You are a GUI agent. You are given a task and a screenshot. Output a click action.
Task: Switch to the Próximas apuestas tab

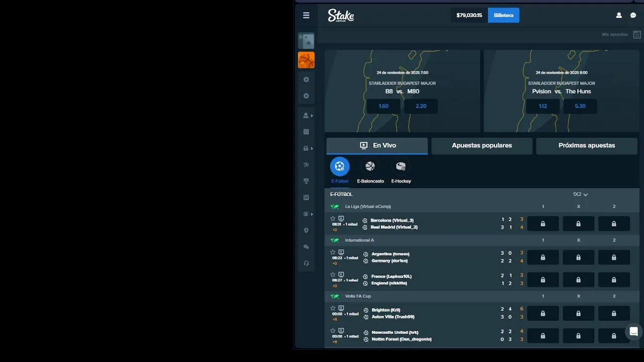point(587,146)
